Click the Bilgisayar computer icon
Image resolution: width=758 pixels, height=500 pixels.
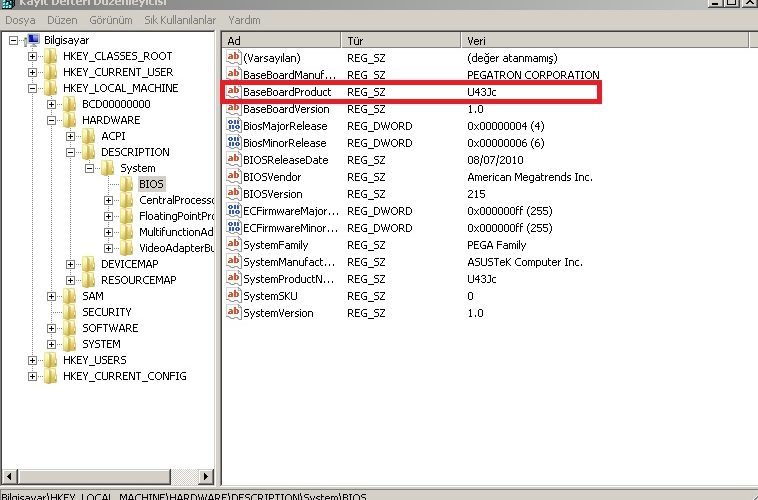click(32, 40)
